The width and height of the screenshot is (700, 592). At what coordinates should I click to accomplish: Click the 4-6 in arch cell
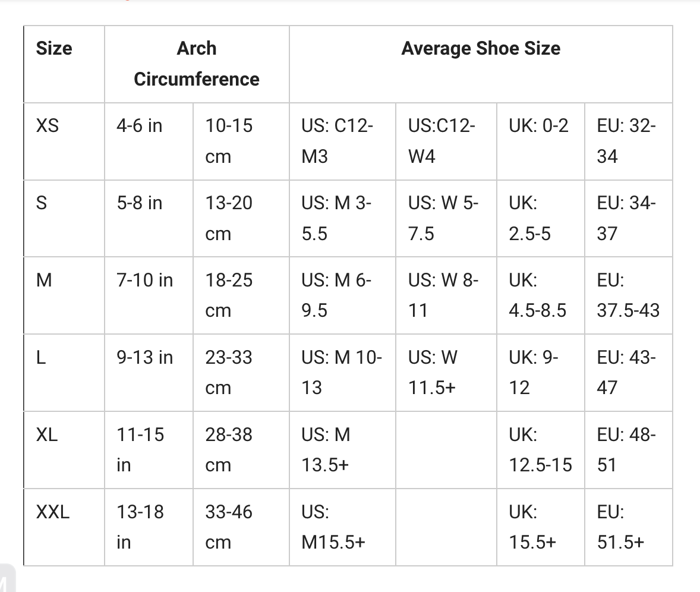140,126
